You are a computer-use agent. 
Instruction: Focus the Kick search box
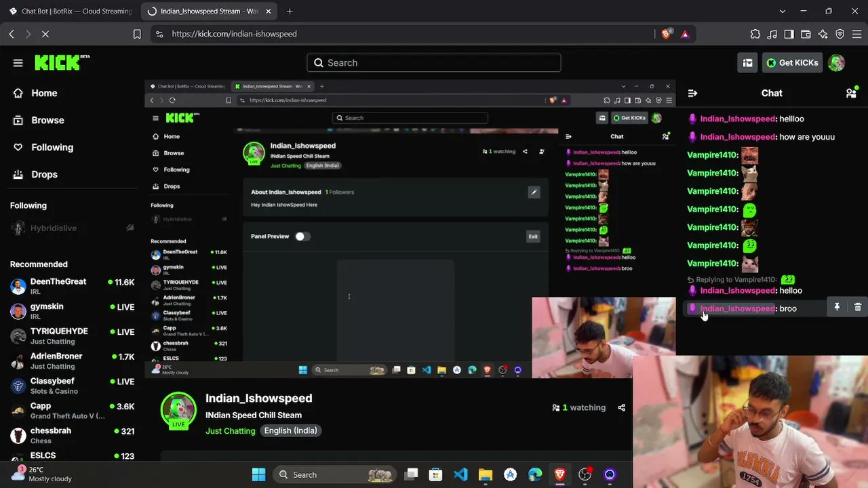click(x=434, y=63)
